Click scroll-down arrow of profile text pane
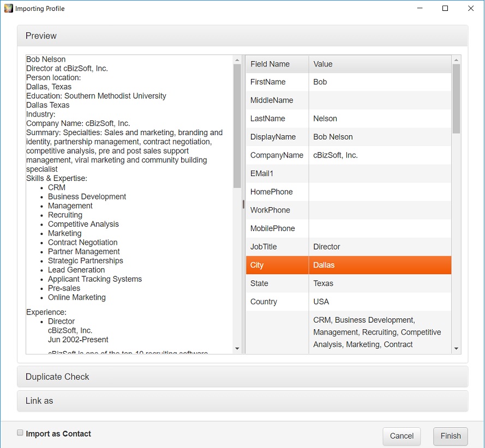Viewport: 485px width, 448px height. [237, 348]
